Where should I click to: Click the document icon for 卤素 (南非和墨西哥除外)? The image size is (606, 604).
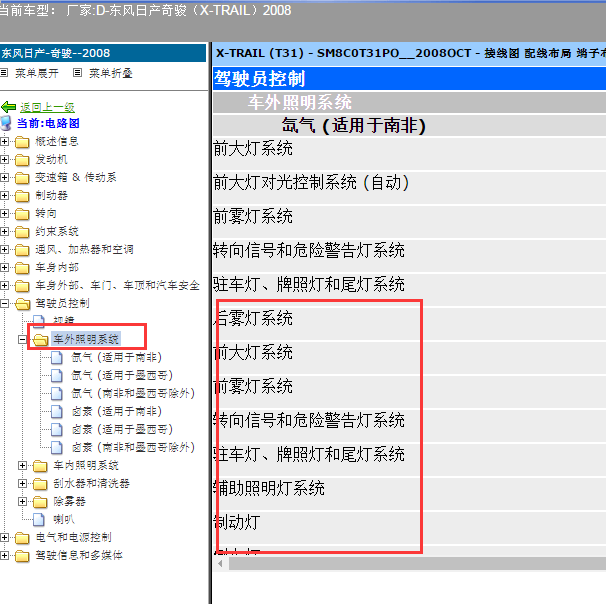coord(57,447)
